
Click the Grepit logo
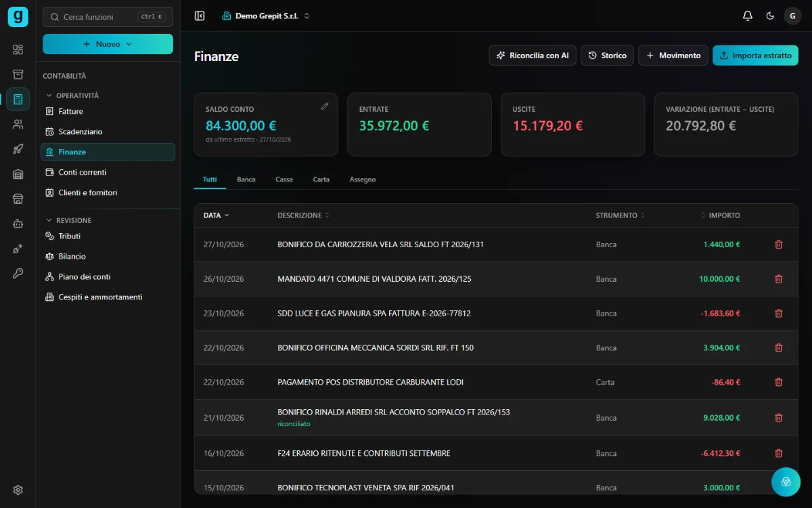[x=18, y=16]
